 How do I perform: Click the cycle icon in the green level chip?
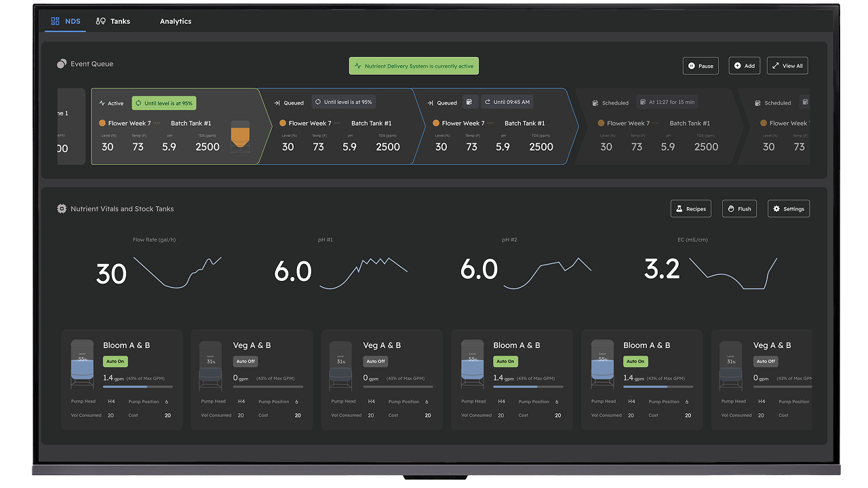pos(138,103)
